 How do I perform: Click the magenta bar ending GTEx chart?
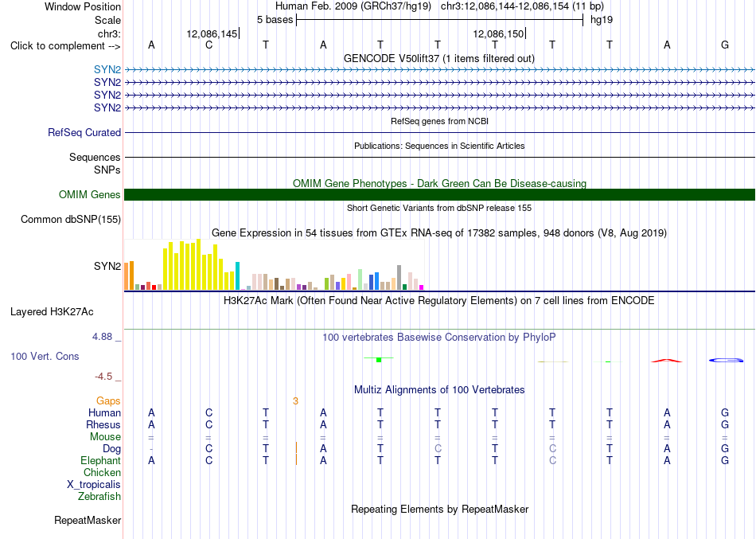tap(422, 287)
